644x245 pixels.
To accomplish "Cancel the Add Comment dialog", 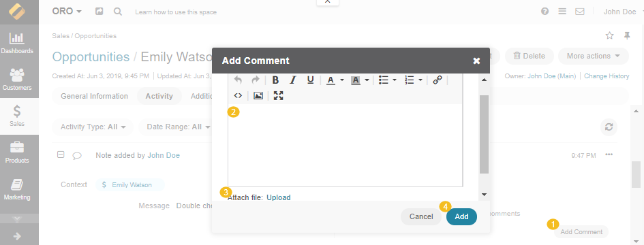I will (421, 216).
